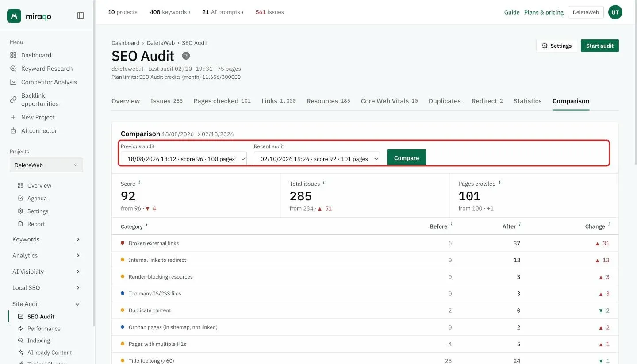The width and height of the screenshot is (637, 364).
Task: Click the New Project plus icon
Action: 13,117
